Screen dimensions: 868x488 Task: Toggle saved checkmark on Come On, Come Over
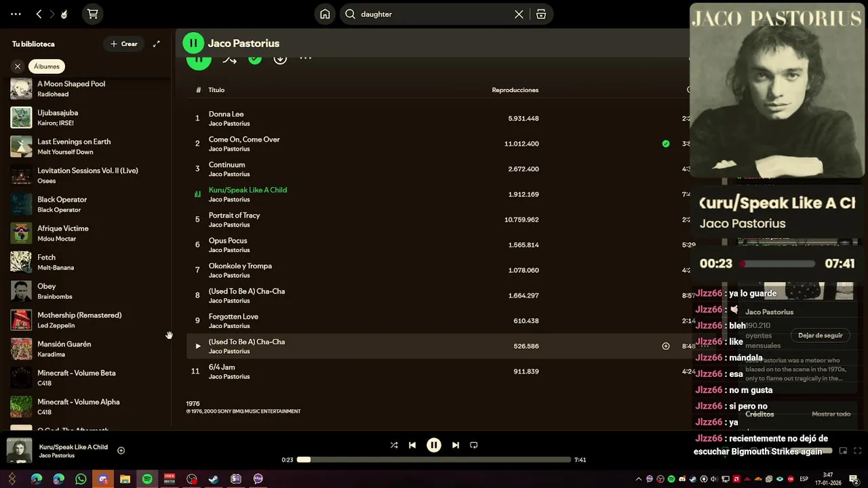tap(666, 144)
